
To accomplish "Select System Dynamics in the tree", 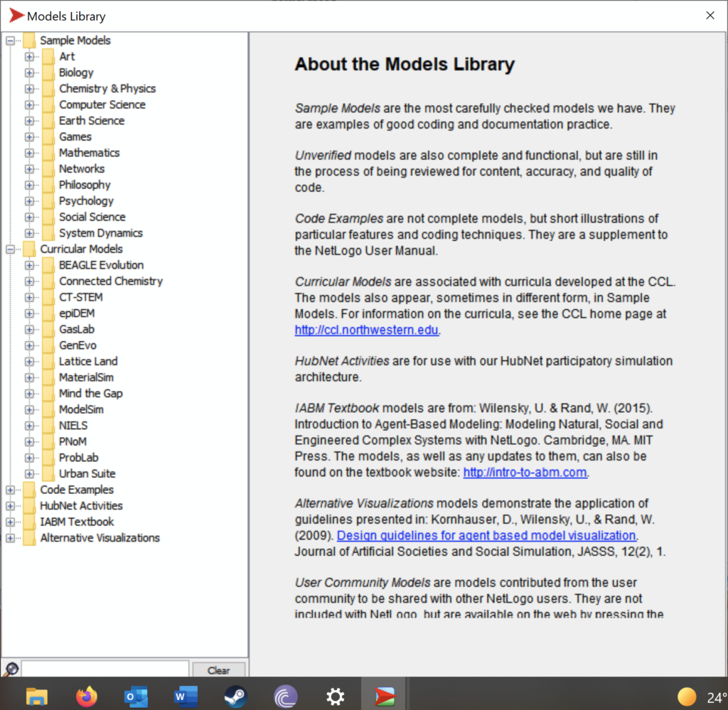I will coord(101,233).
